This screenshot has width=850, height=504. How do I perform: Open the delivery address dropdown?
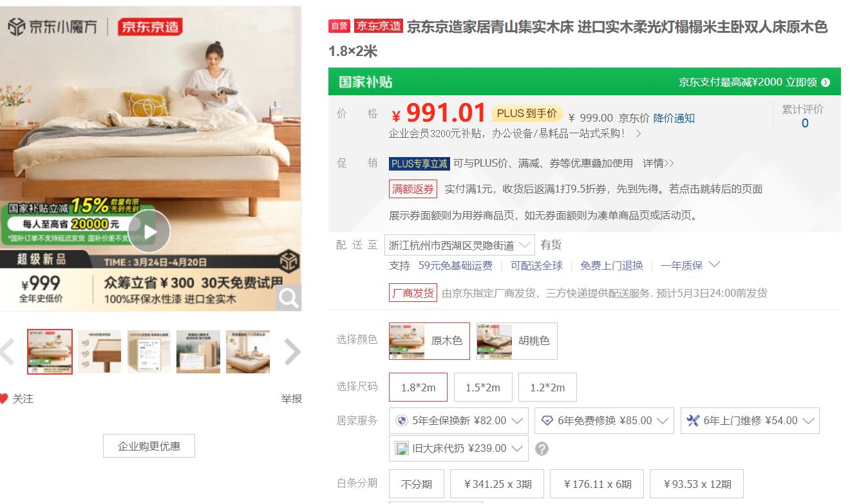click(x=460, y=245)
